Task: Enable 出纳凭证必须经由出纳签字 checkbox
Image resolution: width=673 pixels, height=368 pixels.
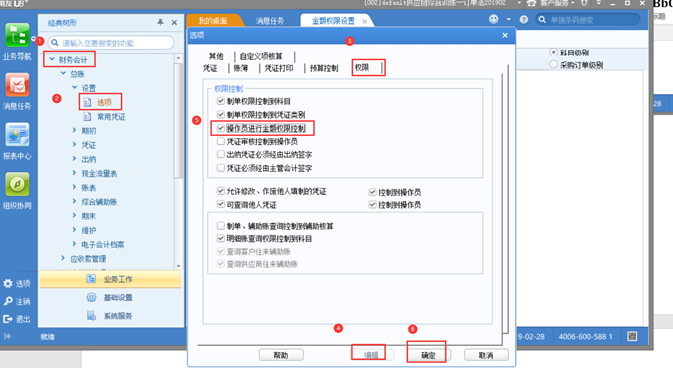Action: point(221,155)
